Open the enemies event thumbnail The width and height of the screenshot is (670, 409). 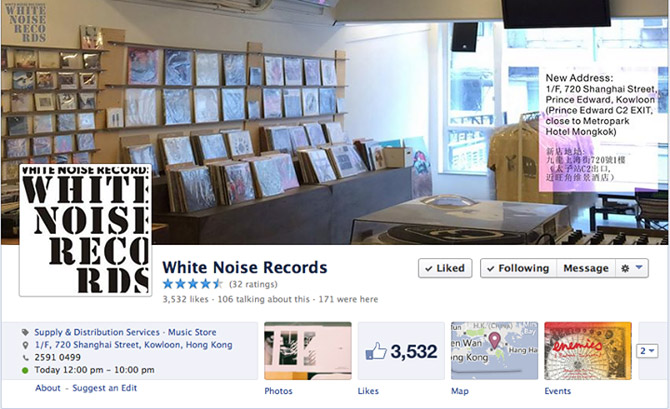pyautogui.click(x=588, y=351)
